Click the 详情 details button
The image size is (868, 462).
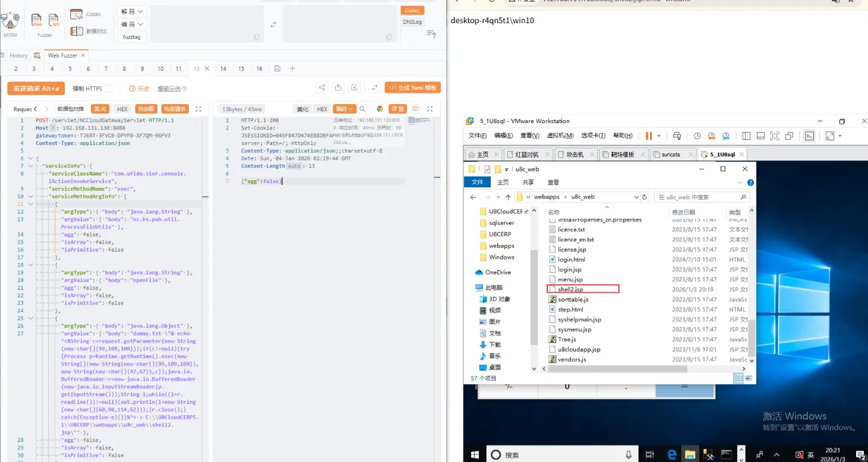tap(397, 109)
